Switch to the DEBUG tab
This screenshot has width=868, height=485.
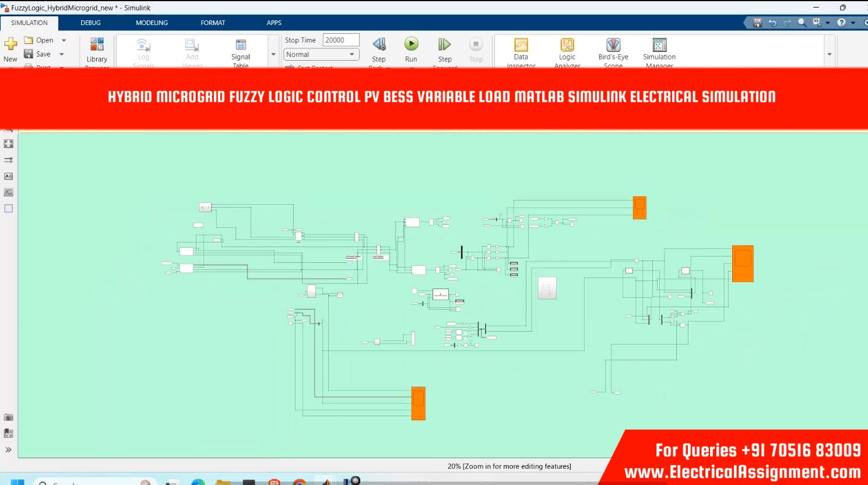(x=90, y=23)
